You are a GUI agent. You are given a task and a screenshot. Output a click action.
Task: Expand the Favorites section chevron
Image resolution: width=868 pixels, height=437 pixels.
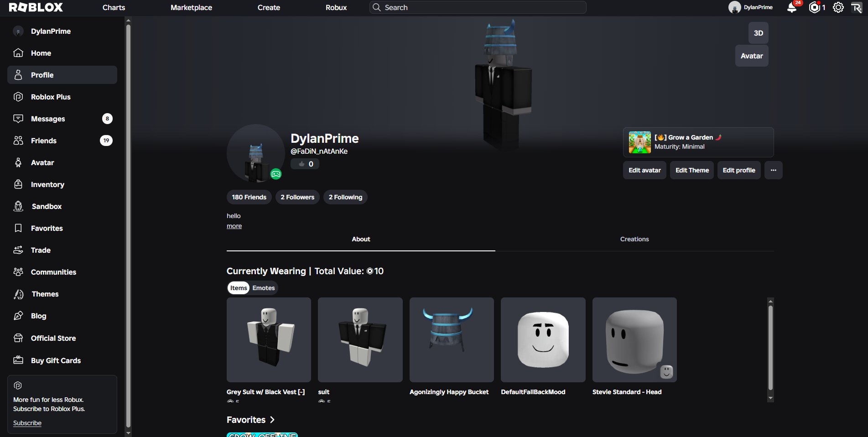[272, 420]
